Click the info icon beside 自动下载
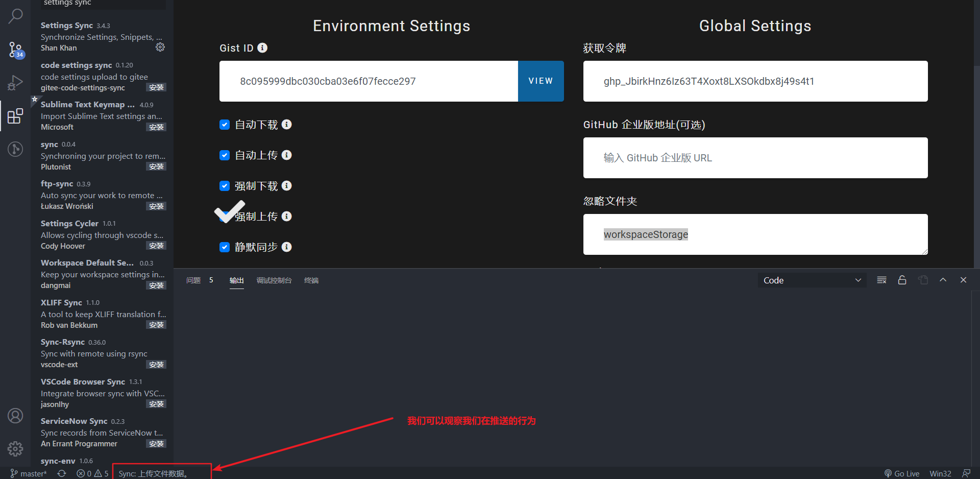The image size is (980, 479). [x=287, y=124]
